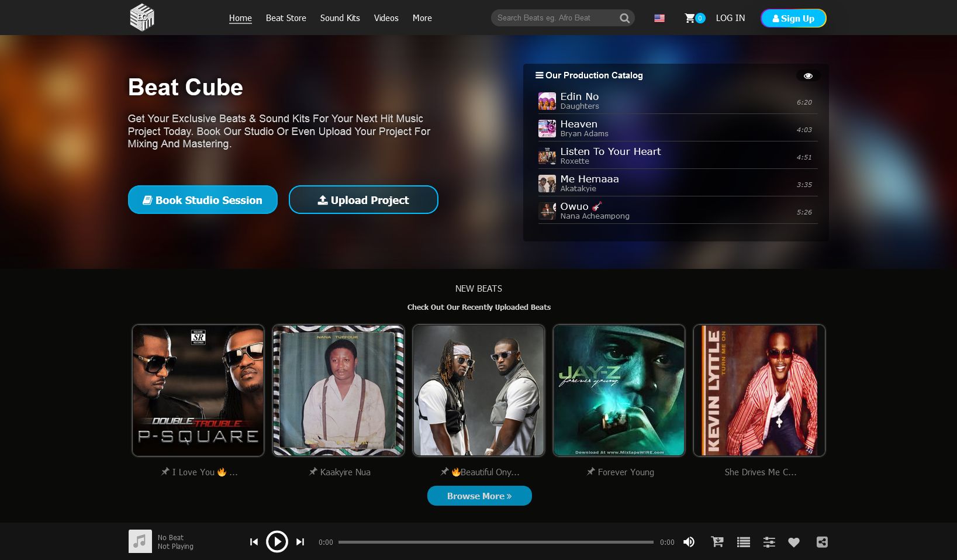Select the "Me Hemaaa" track title
Viewport: 957px width, 560px height.
589,179
